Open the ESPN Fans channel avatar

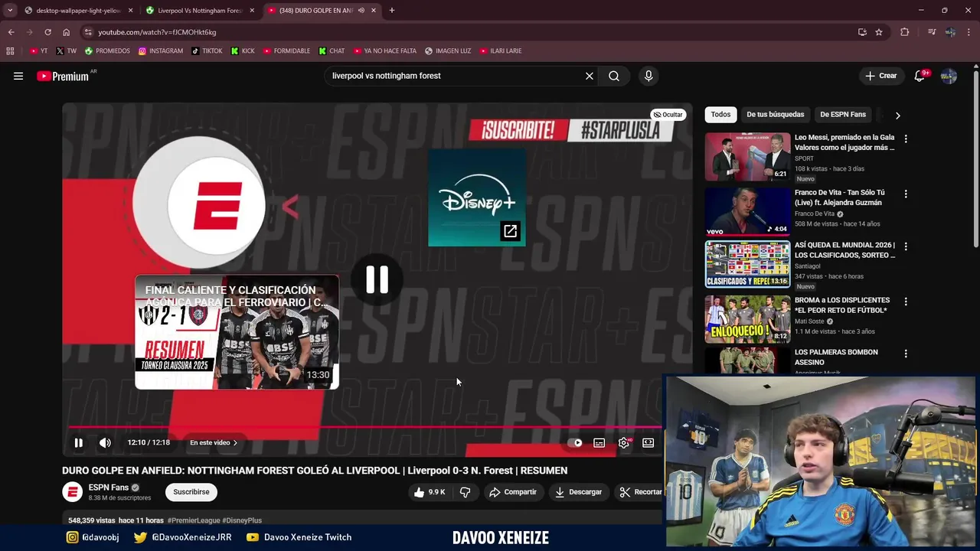(x=72, y=492)
